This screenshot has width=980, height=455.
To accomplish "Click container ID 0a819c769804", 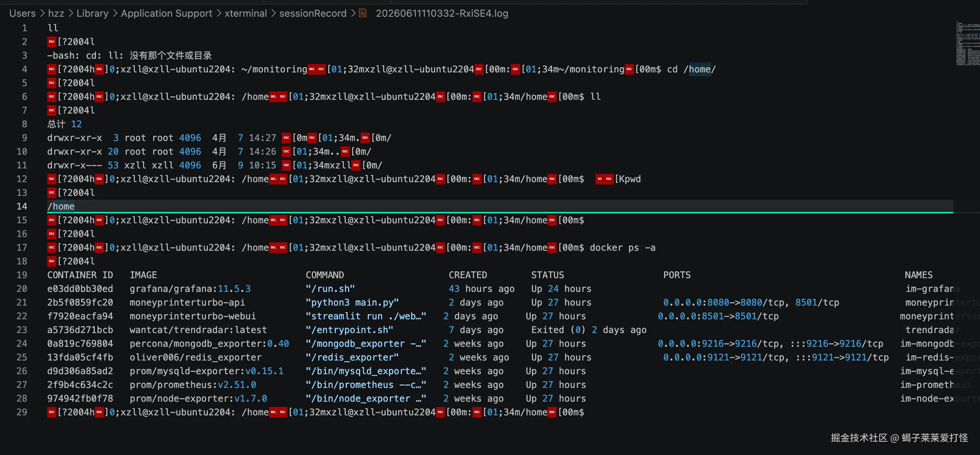I will coord(80,344).
